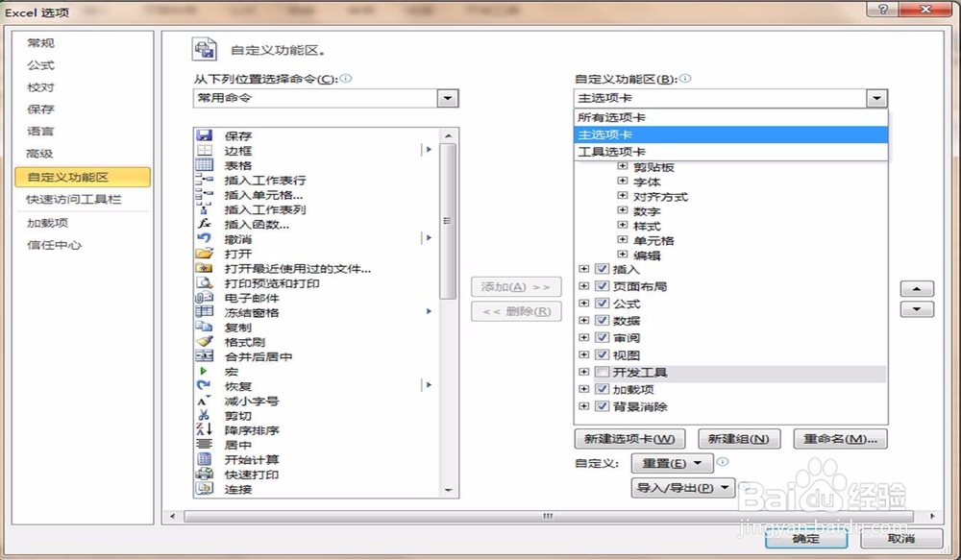Select the Freeze Panes (冻结窗格) icon
Screen dimensions: 961x560
[x=204, y=312]
